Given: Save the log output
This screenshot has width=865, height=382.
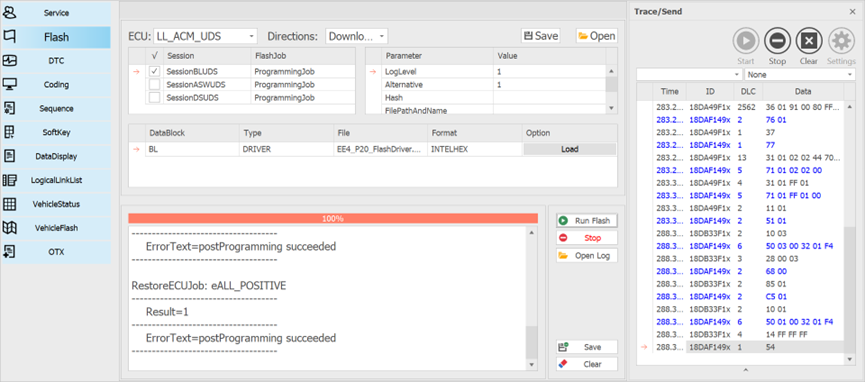Looking at the screenshot, I should [x=586, y=347].
